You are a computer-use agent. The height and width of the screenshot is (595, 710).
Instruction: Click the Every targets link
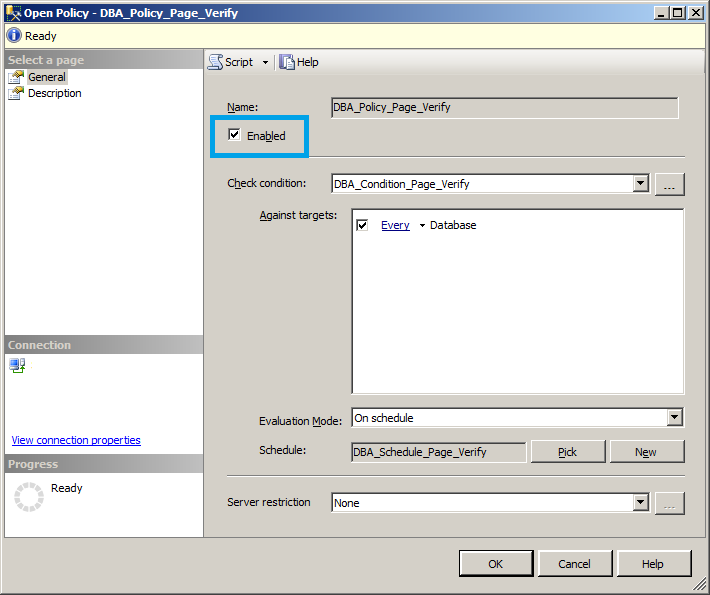tap(395, 226)
